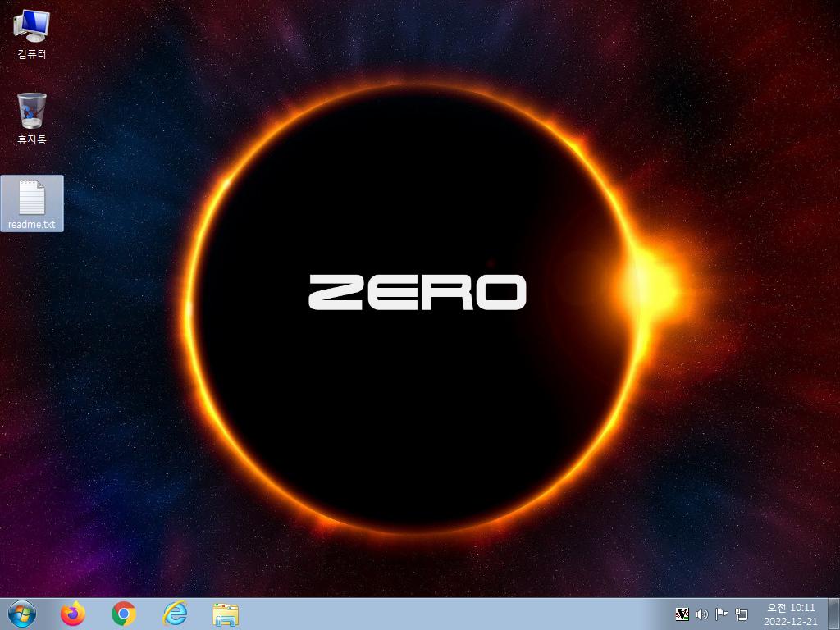Image resolution: width=840 pixels, height=630 pixels.
Task: Select the 휴지통 recycle bin icon
Action: pyautogui.click(x=32, y=119)
